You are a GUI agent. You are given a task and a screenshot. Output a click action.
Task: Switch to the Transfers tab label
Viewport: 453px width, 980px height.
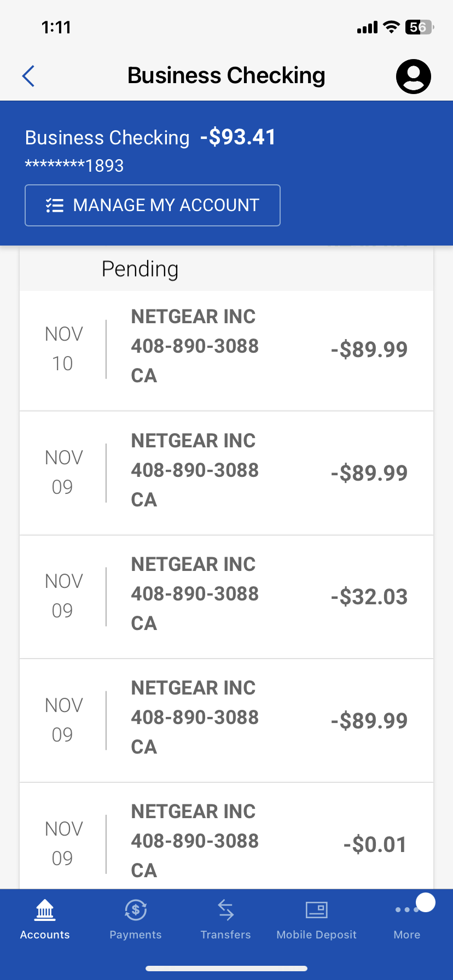(x=225, y=935)
